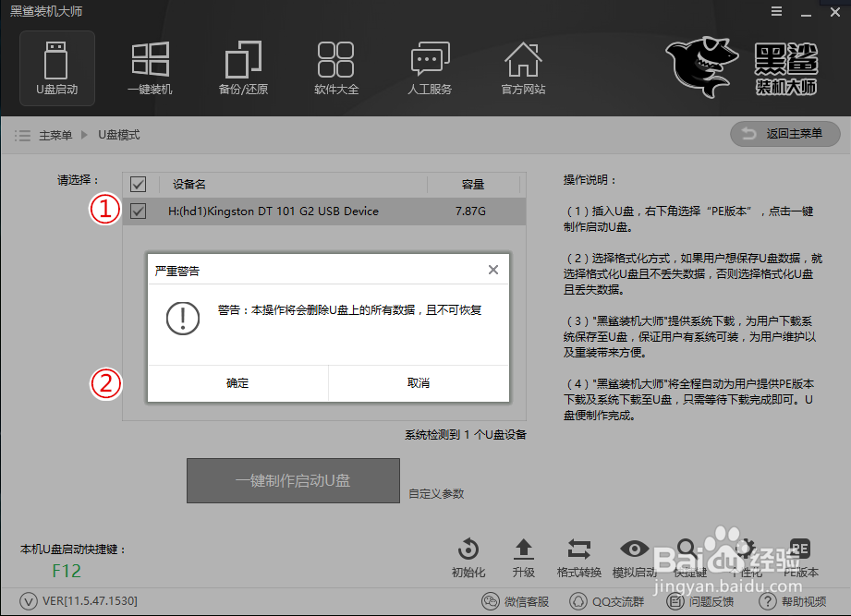Screen dimensions: 851x616
Task: Uncheck the Kingston DT 101 USB device
Action: [137, 211]
